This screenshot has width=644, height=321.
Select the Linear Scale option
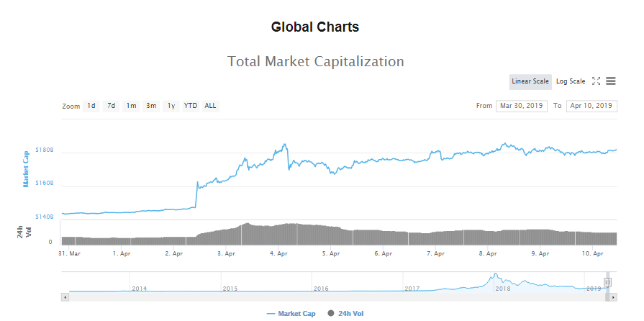pos(530,81)
